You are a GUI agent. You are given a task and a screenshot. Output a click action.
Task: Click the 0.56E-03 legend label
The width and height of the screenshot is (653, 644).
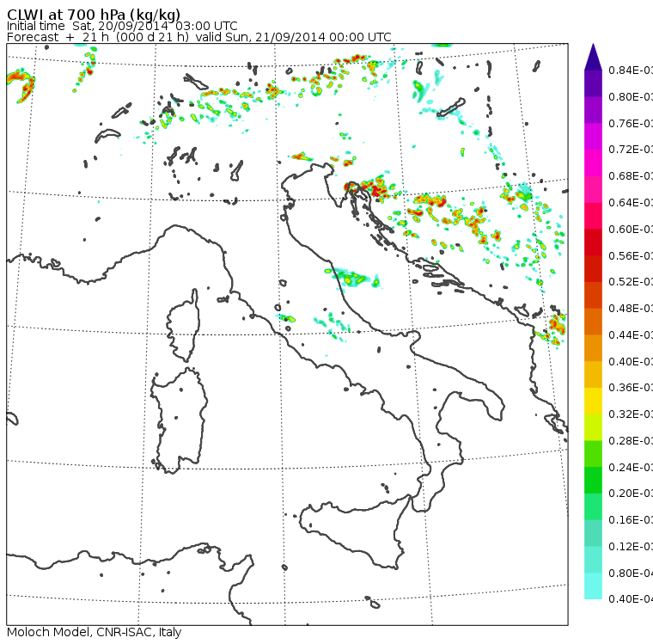pyautogui.click(x=631, y=255)
